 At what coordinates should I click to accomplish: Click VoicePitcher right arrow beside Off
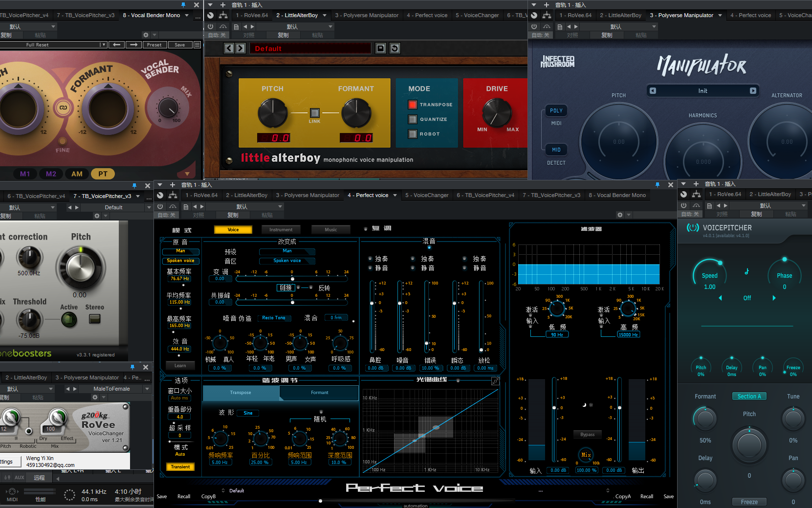(774, 298)
